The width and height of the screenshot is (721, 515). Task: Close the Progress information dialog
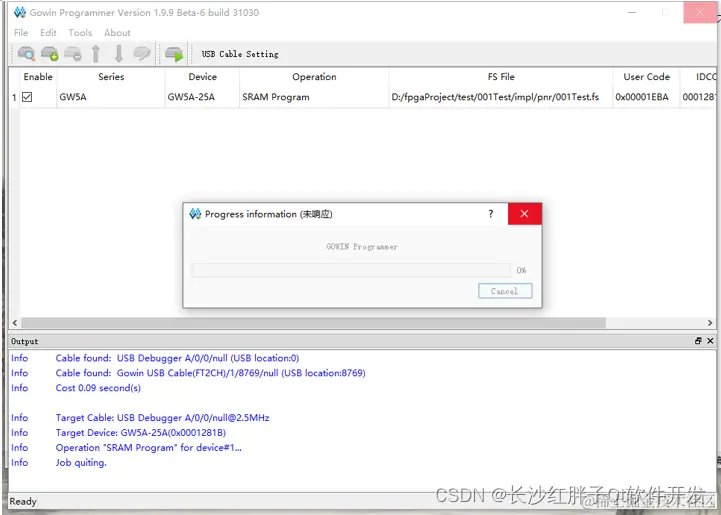pyautogui.click(x=524, y=214)
